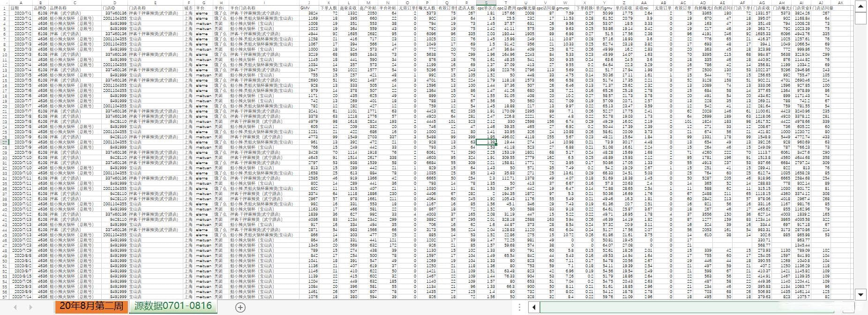Viewport: 868px width, 315px height.
Task: Select column S header
Action: pyautogui.click(x=486, y=3)
